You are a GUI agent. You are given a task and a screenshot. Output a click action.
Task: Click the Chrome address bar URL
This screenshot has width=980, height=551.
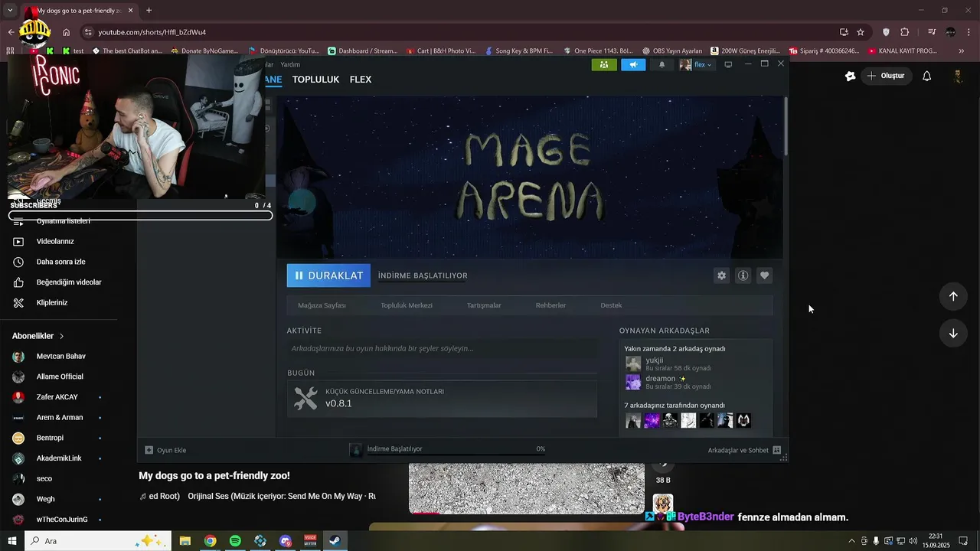[x=152, y=32]
